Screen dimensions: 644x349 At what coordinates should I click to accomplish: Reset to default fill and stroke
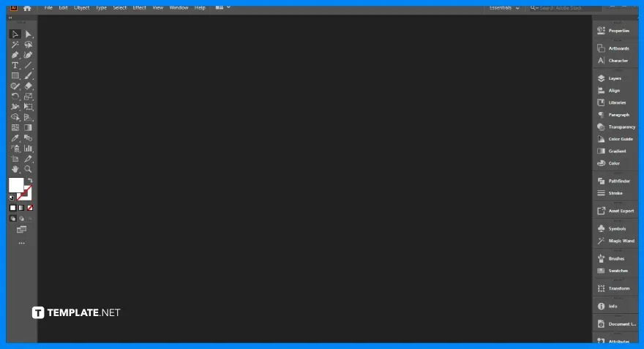coord(12,197)
